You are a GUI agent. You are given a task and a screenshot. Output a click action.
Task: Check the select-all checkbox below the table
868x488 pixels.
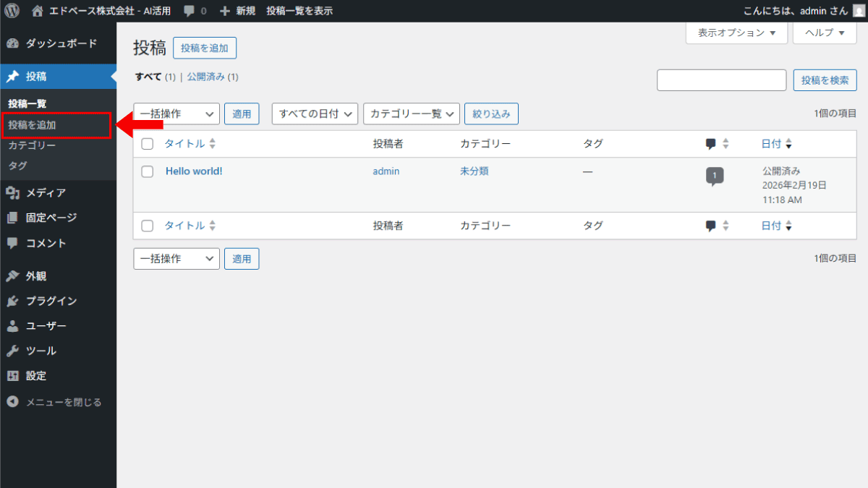tap(147, 225)
